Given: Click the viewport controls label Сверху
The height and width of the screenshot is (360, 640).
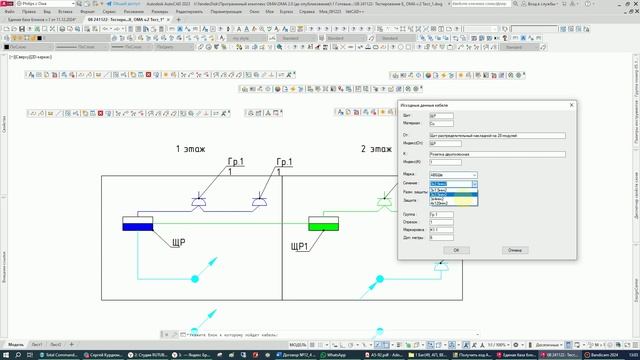Looking at the screenshot, I should click(x=20, y=57).
